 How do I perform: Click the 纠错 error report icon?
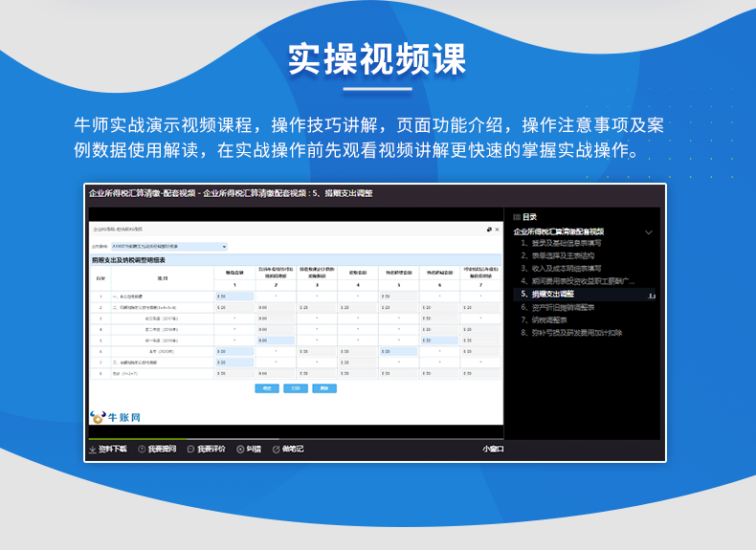coord(240,450)
